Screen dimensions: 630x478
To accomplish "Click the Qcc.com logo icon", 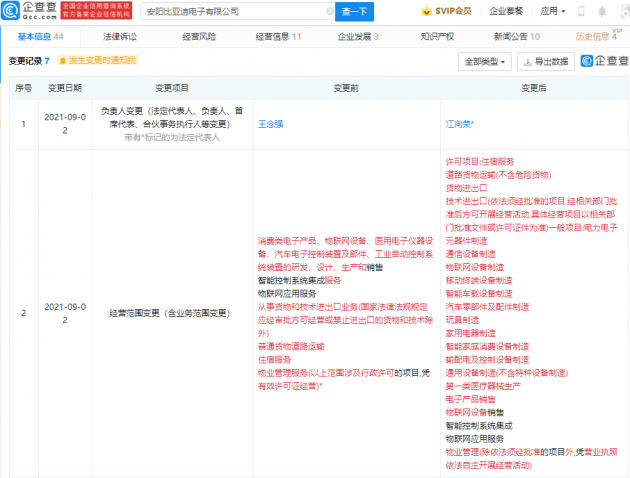I will tap(10, 10).
